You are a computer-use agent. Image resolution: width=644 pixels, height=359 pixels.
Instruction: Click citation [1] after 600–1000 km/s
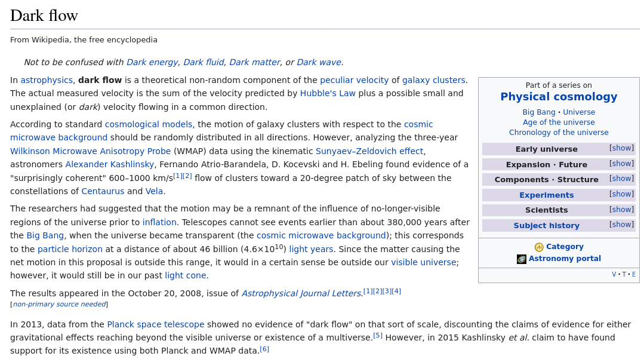(x=177, y=176)
